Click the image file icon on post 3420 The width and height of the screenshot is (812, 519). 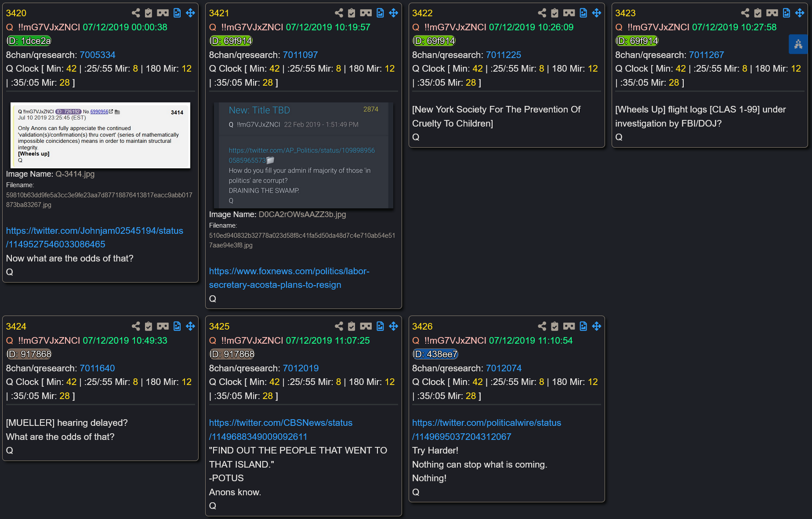tap(177, 13)
